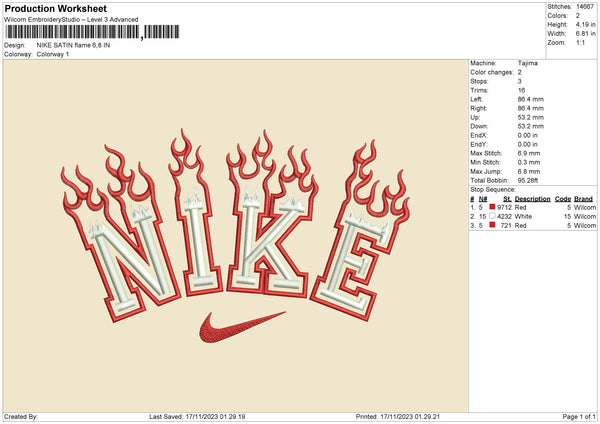Click the Max Jump value 6.8 mm
Image resolution: width=600 pixels, height=424 pixels.
(529, 171)
